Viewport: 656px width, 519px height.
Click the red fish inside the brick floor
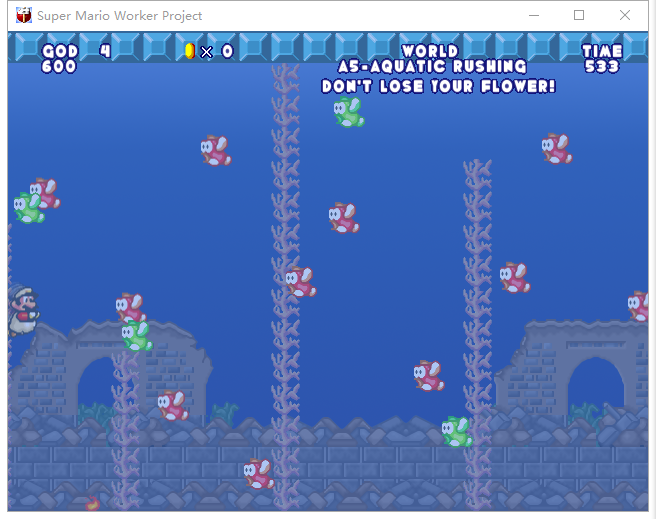coord(259,474)
